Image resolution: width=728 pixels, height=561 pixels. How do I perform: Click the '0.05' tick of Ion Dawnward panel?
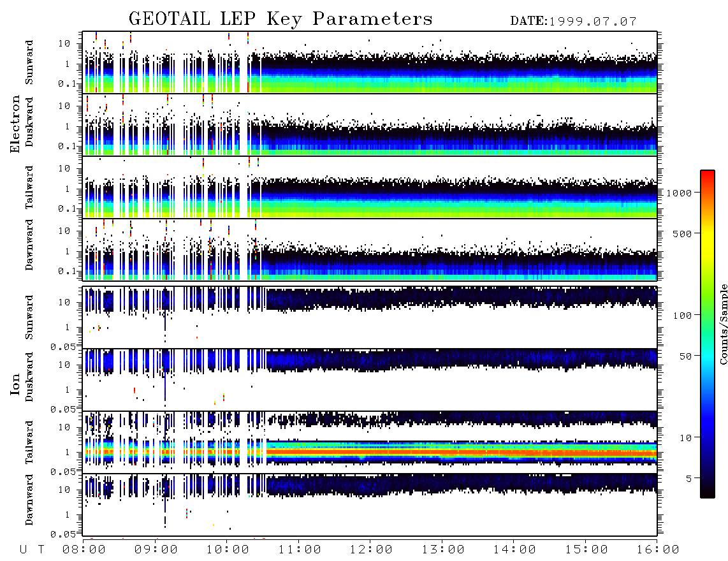click(x=63, y=534)
